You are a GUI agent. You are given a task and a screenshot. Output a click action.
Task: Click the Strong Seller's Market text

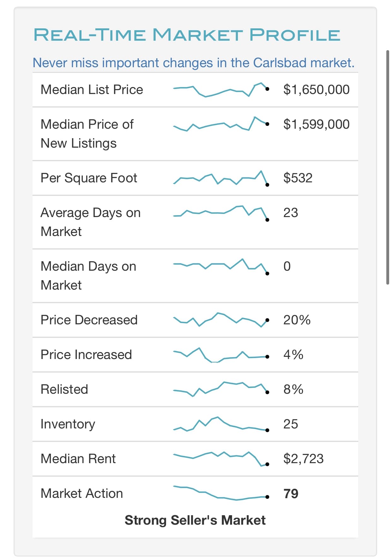point(195,520)
